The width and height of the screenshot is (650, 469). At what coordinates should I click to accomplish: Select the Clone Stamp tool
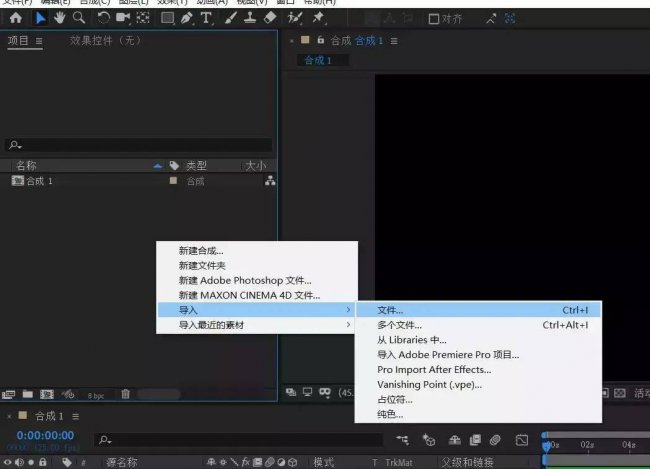click(x=250, y=18)
